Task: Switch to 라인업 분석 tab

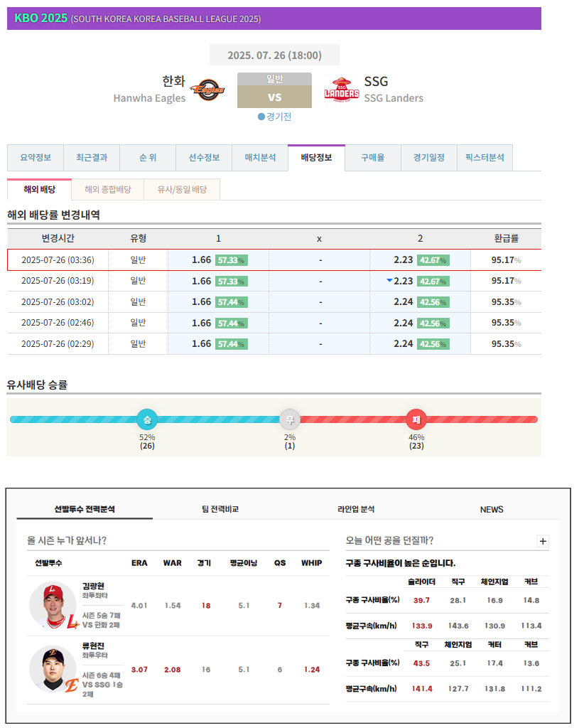Action: point(356,509)
